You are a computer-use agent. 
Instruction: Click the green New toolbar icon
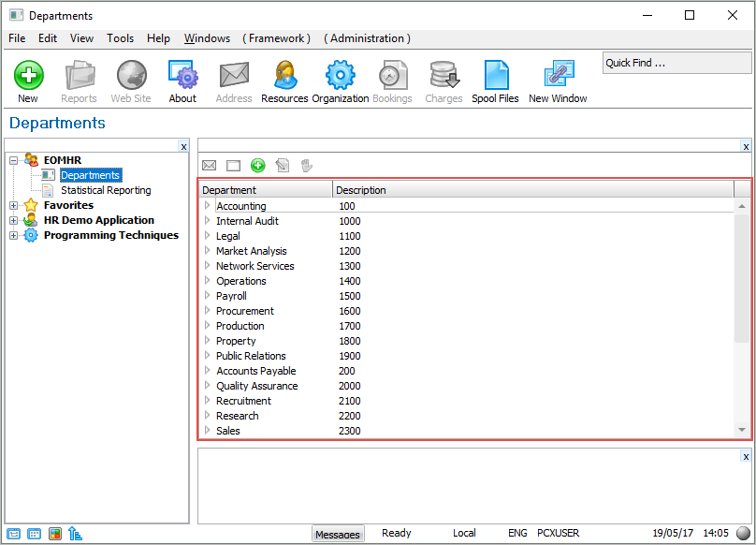(x=28, y=75)
